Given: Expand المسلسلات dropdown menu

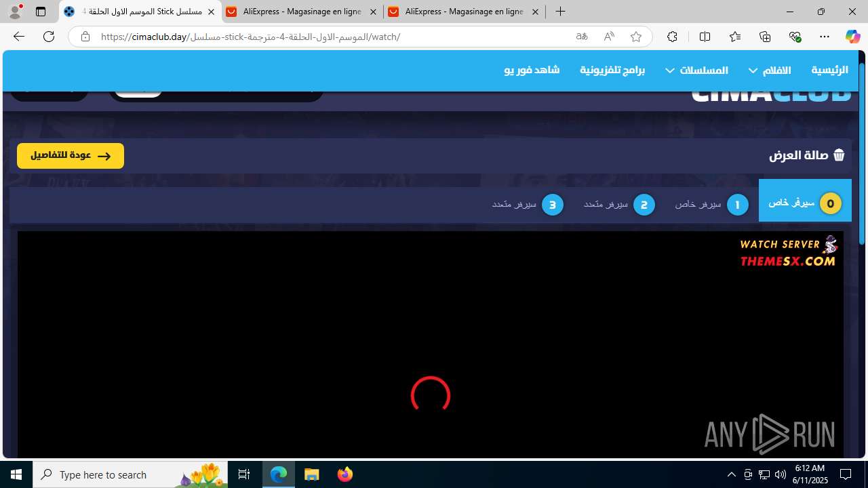Looking at the screenshot, I should [x=696, y=70].
